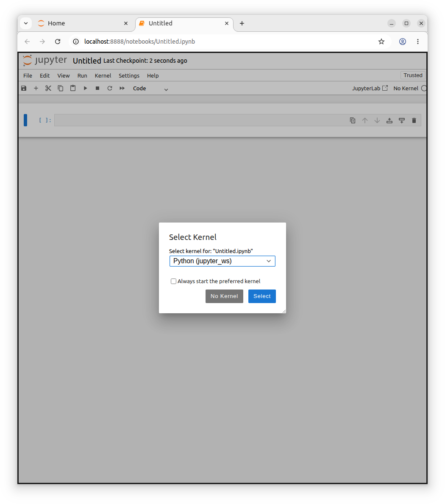Open the Code cell type dropdown
The height and width of the screenshot is (504, 445).
150,89
